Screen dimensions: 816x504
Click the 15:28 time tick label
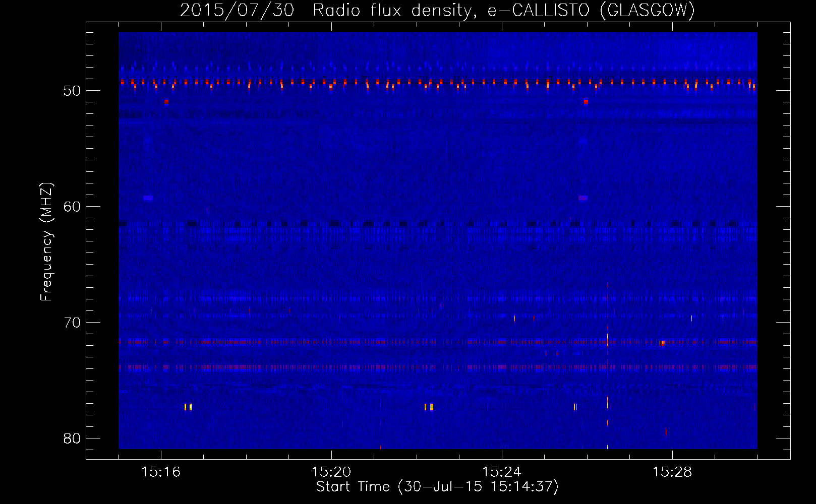pyautogui.click(x=672, y=472)
